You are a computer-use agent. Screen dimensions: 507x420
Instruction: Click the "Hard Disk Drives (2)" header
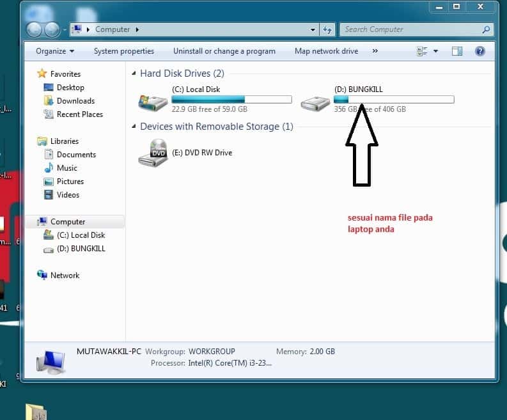[182, 74]
